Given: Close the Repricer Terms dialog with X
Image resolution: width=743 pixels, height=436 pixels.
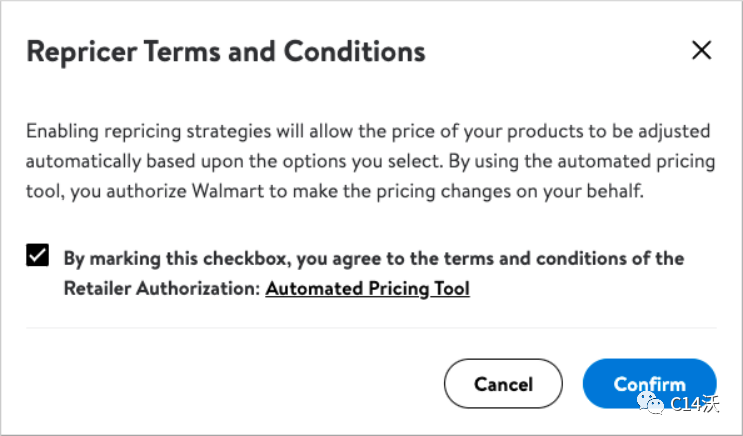Looking at the screenshot, I should tap(701, 51).
